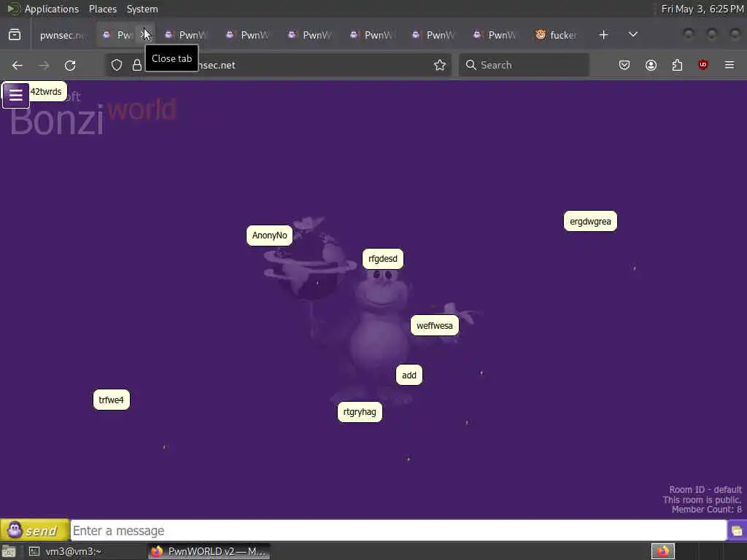Click the Firefox workspace switcher icon
Image resolution: width=747 pixels, height=560 pixels.
tap(663, 551)
